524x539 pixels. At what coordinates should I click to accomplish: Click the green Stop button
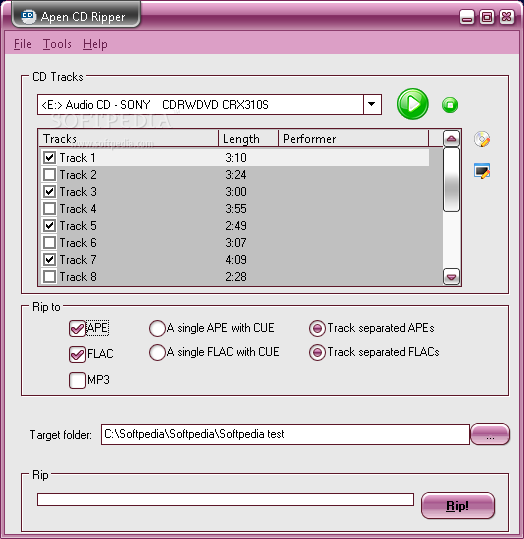click(450, 105)
